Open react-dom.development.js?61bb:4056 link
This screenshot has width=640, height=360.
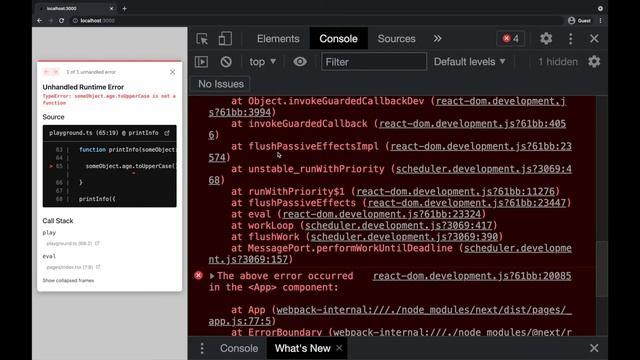[x=472, y=124]
